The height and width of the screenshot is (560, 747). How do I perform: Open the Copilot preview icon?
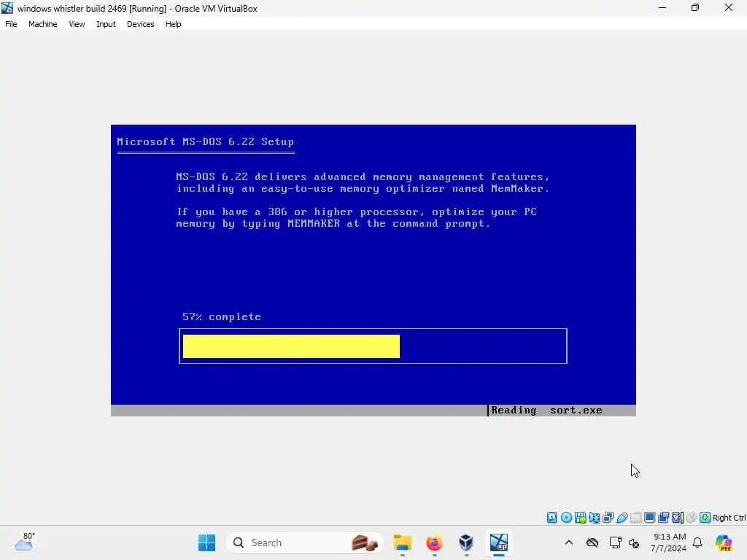pos(724,542)
